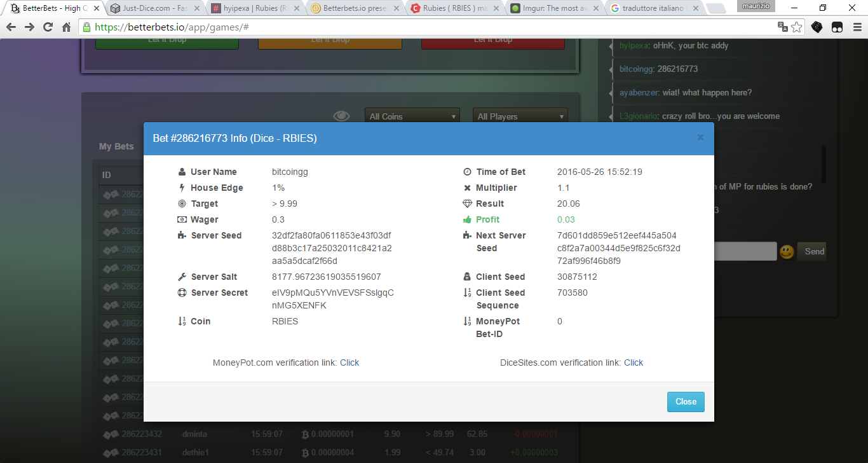The image size is (868, 463).
Task: Click the chat panel scrollbar
Action: [824, 163]
